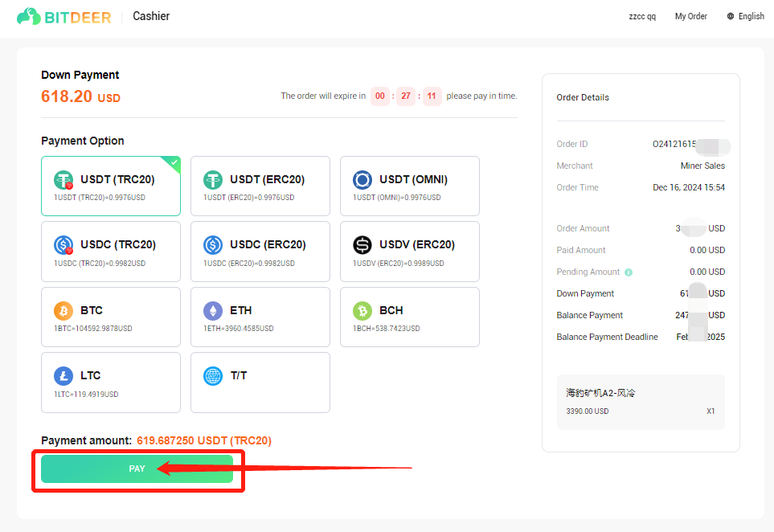Click the USDT (TRC20) Tether coin icon
Screen dimensions: 774x532
tap(63, 180)
